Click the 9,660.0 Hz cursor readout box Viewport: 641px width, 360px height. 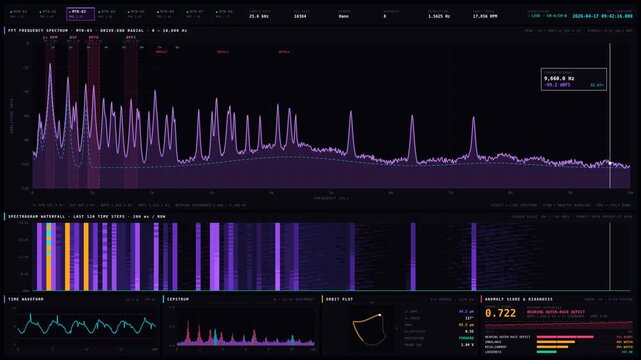574,79
